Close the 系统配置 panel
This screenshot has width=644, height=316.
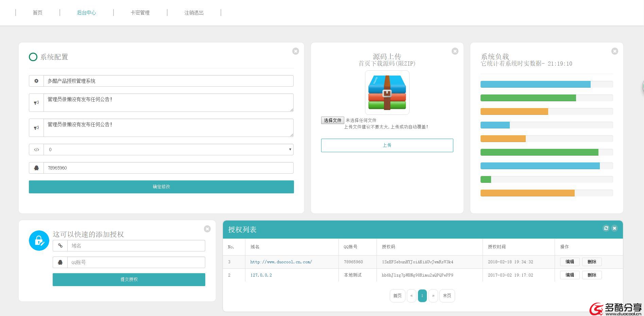296,51
